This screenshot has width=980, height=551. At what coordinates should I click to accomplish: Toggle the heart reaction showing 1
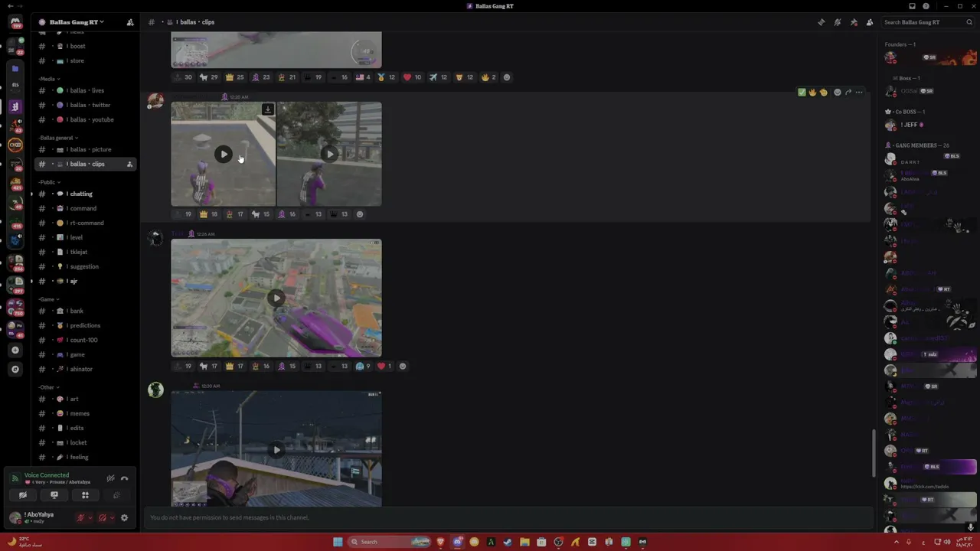(x=384, y=366)
